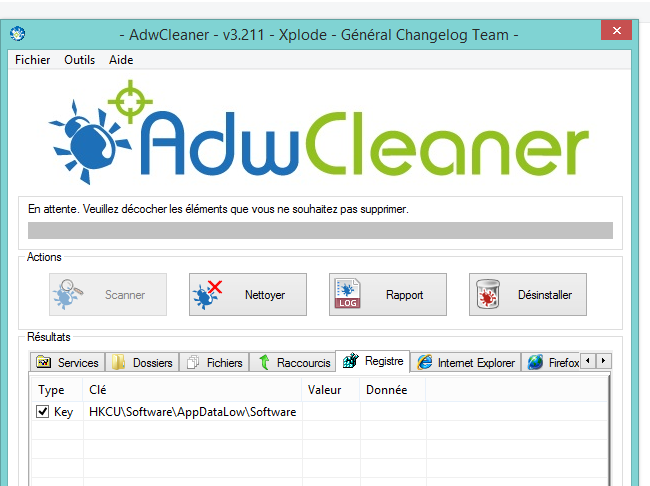The image size is (650, 486).
Task: Switch to the Services tab
Action: [68, 362]
